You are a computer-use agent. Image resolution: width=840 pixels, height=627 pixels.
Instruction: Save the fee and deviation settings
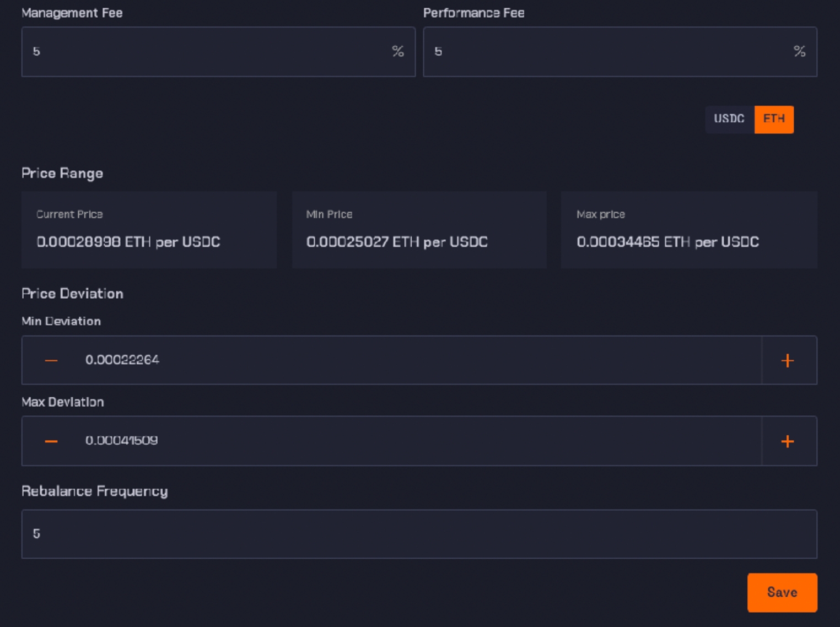[782, 592]
